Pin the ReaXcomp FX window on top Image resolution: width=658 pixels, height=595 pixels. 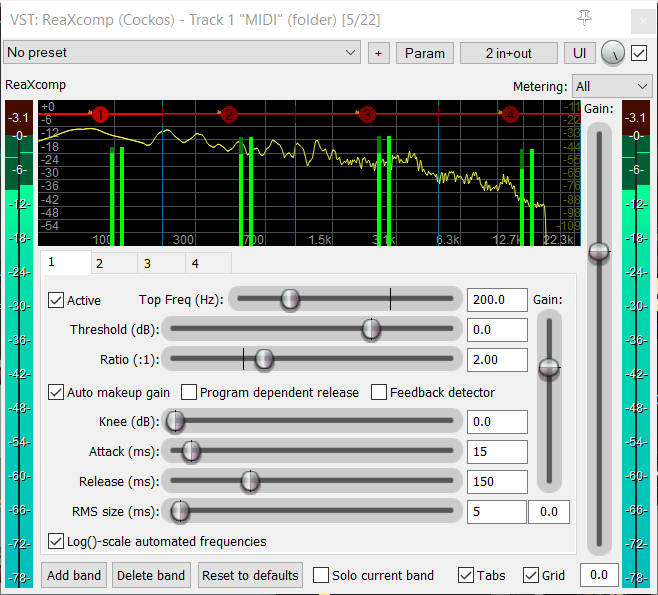click(x=584, y=18)
